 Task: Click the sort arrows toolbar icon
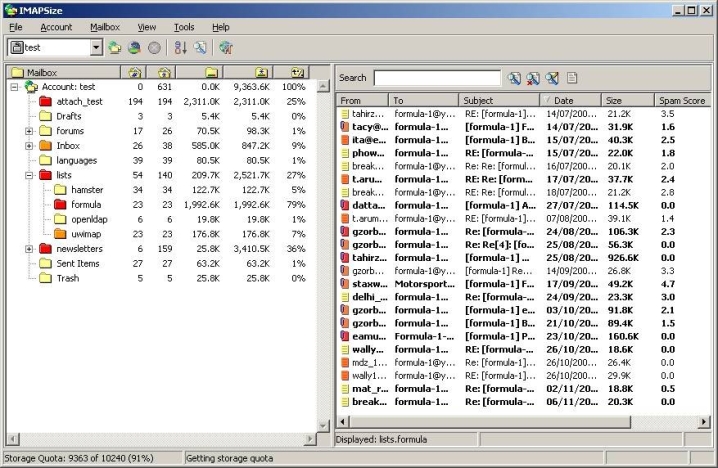pos(181,47)
